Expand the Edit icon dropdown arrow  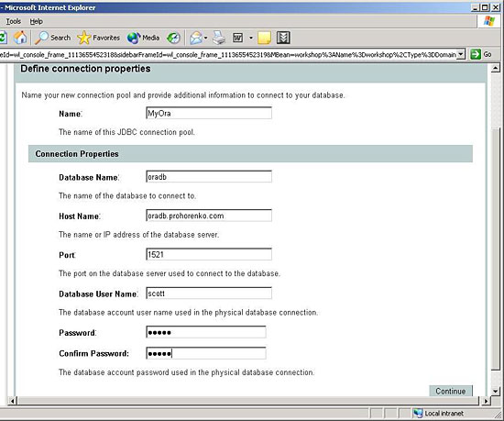(x=251, y=38)
